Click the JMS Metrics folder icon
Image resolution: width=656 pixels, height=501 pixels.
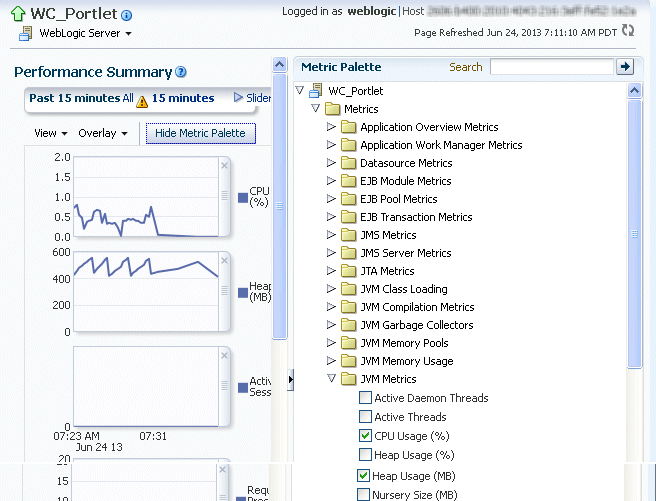(348, 235)
